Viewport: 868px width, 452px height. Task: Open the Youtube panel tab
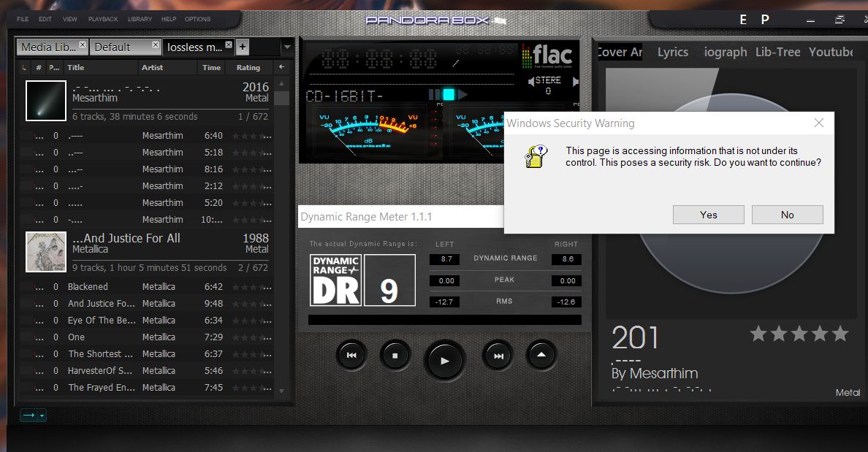[831, 52]
